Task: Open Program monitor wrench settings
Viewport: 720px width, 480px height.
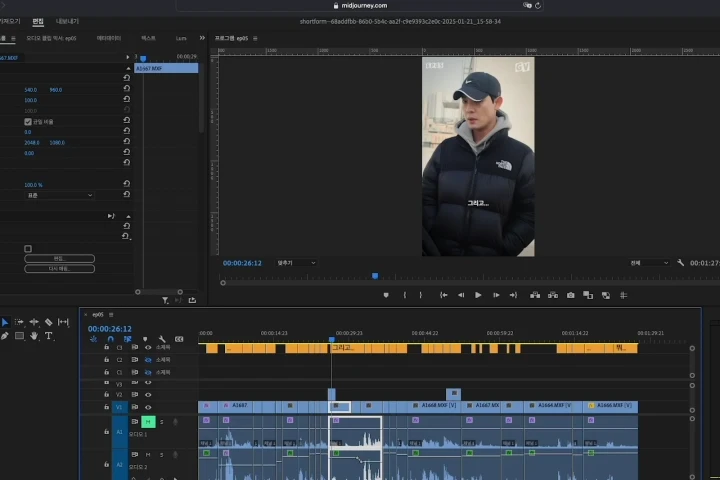Action: pos(681,263)
